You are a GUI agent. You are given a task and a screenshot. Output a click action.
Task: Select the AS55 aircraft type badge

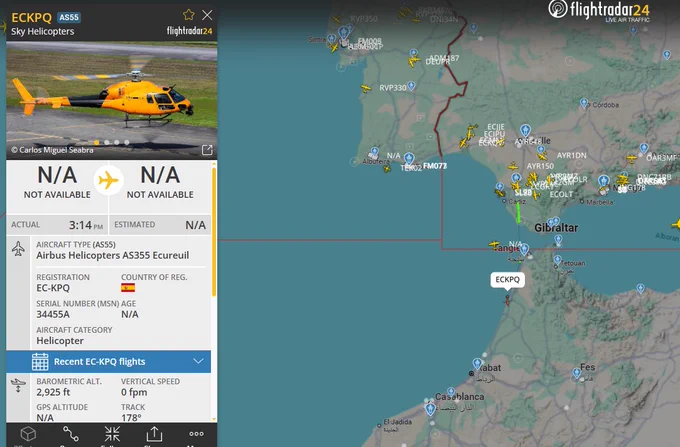69,17
